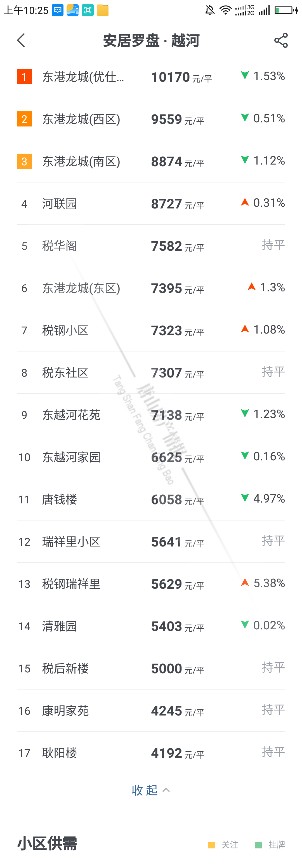Screen dimensions: 302x868
Task: Toggle the 挂牌 legend series
Action: [270, 844]
